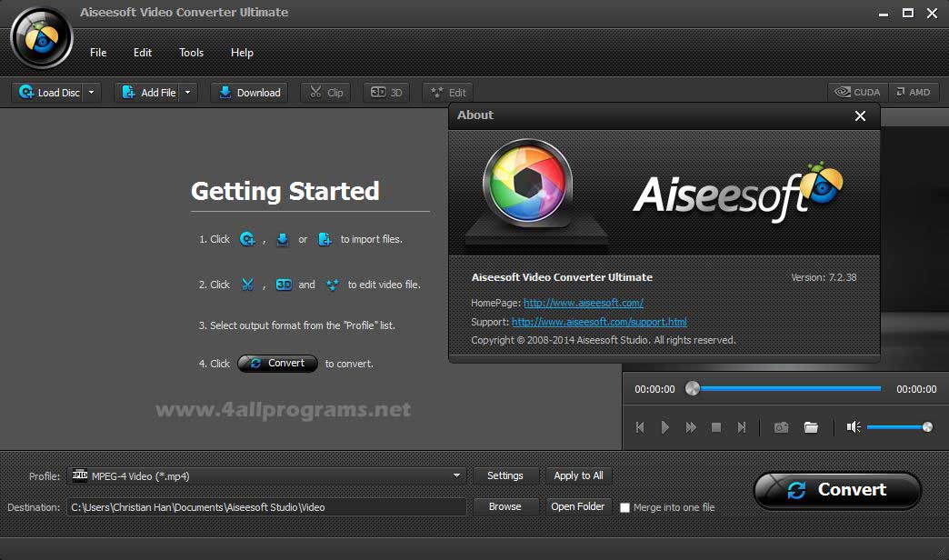This screenshot has height=560, width=949.
Task: Click the MPEG icon in Profile field
Action: point(80,475)
